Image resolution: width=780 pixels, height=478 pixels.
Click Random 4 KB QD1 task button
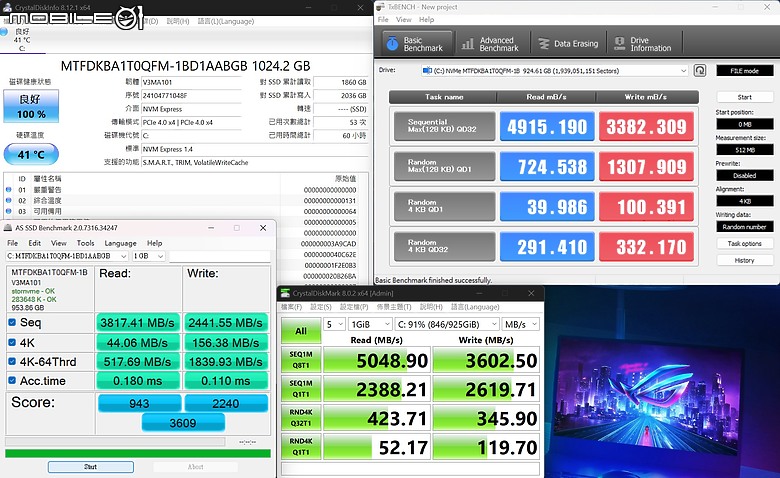[444, 206]
